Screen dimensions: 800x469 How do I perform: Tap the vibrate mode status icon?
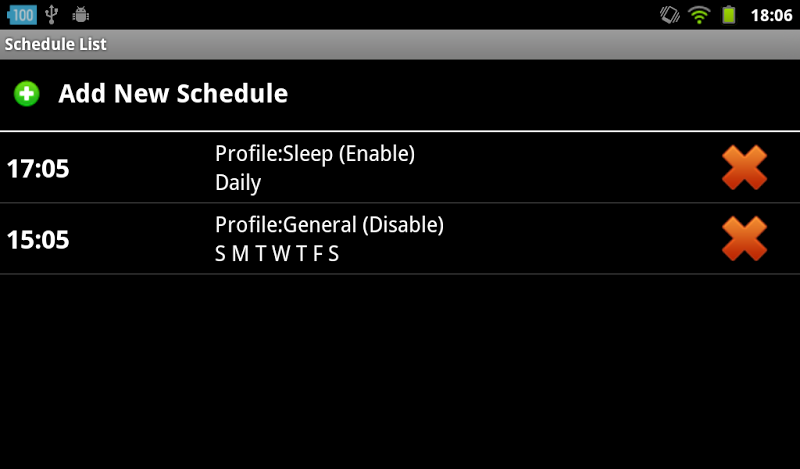[x=669, y=15]
